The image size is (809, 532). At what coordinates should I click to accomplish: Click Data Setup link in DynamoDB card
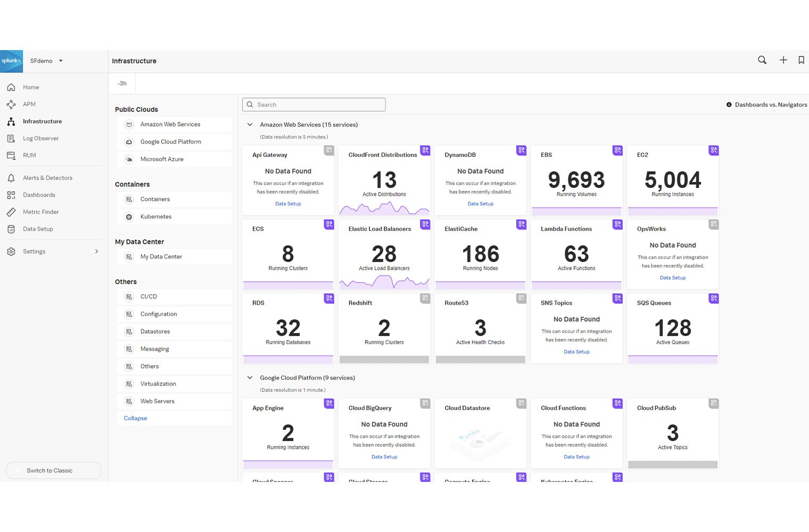tap(481, 204)
